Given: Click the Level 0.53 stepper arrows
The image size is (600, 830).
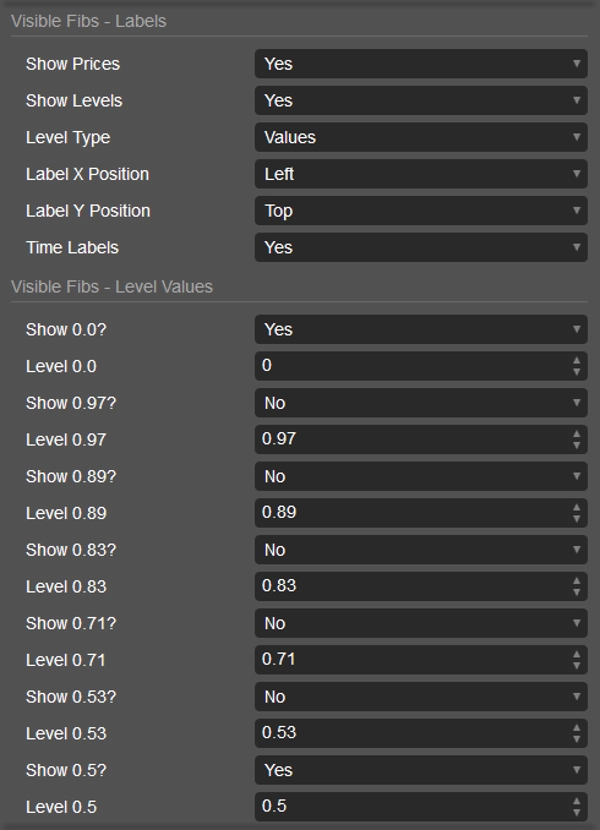Looking at the screenshot, I should coord(576,733).
